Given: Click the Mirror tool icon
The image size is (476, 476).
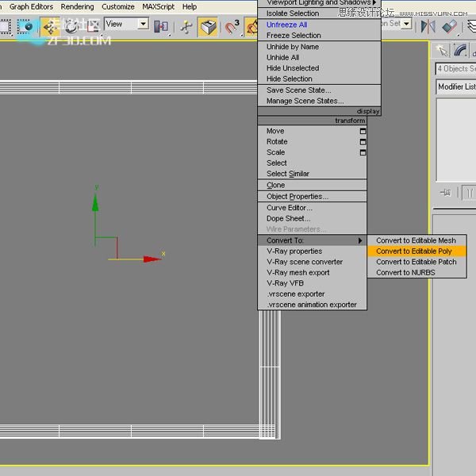Looking at the screenshot, I should click(x=428, y=26).
